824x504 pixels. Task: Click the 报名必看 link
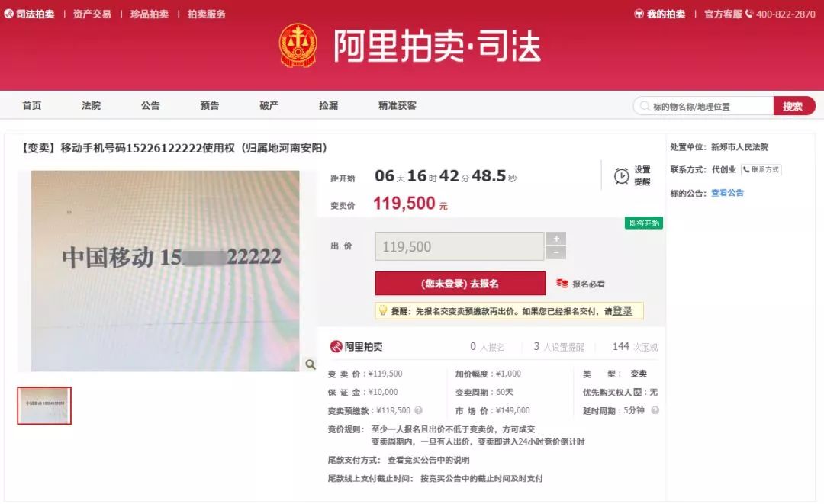click(x=588, y=284)
